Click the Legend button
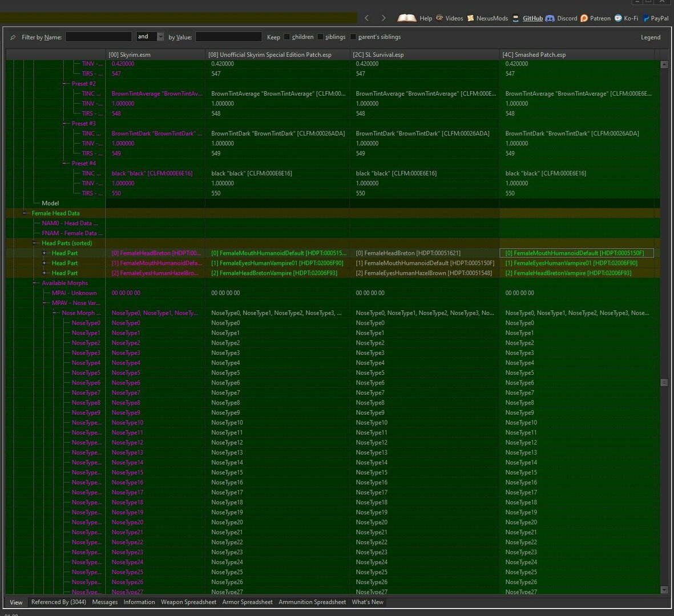Viewport: 674px width, 616px height. [651, 38]
